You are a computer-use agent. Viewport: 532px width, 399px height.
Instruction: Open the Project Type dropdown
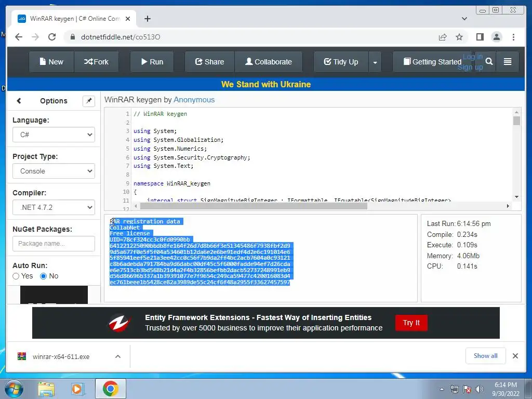coord(54,171)
